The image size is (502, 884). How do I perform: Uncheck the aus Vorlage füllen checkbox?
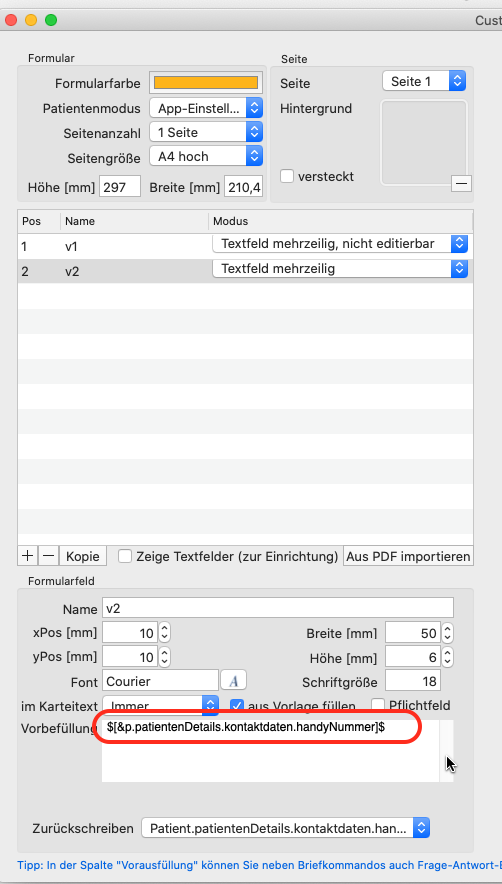pos(237,705)
